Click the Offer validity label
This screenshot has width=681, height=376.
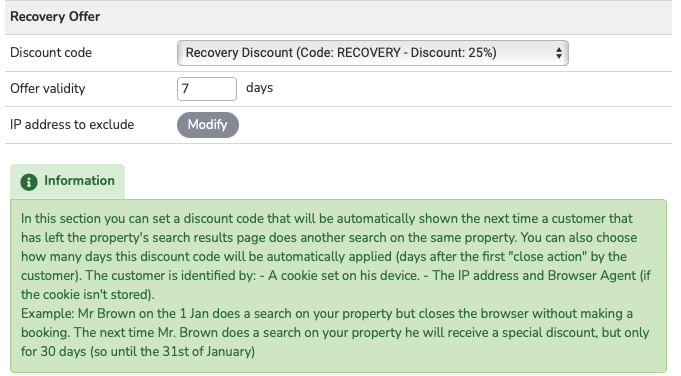coord(48,89)
